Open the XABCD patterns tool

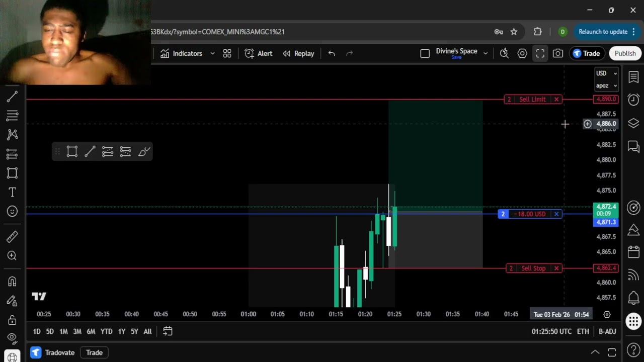click(x=12, y=135)
